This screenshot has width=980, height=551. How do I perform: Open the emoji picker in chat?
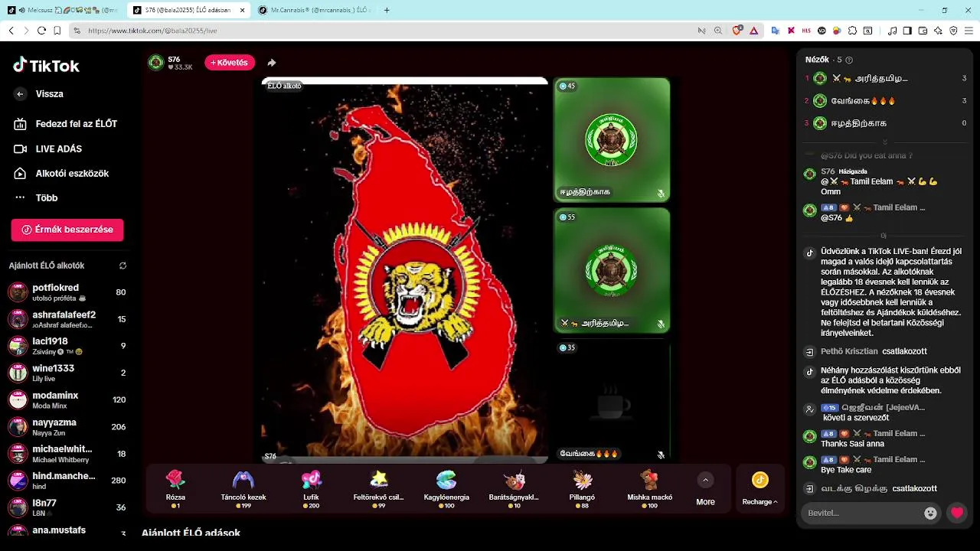pyautogui.click(x=930, y=513)
